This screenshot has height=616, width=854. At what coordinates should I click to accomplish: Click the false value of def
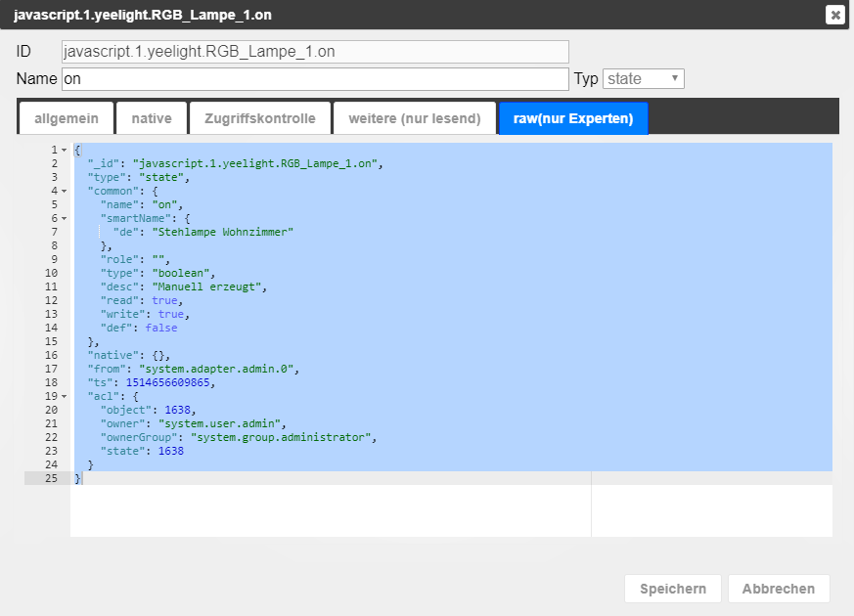161,328
